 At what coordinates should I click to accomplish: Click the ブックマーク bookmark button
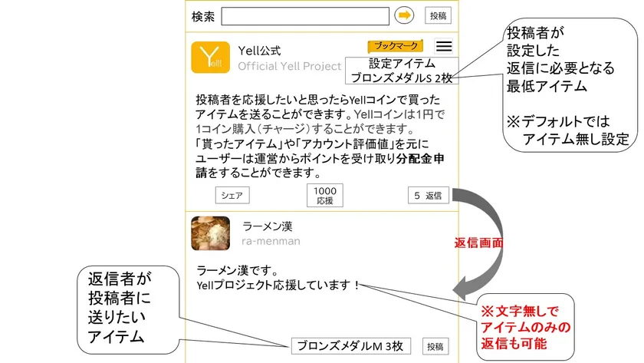(x=396, y=46)
